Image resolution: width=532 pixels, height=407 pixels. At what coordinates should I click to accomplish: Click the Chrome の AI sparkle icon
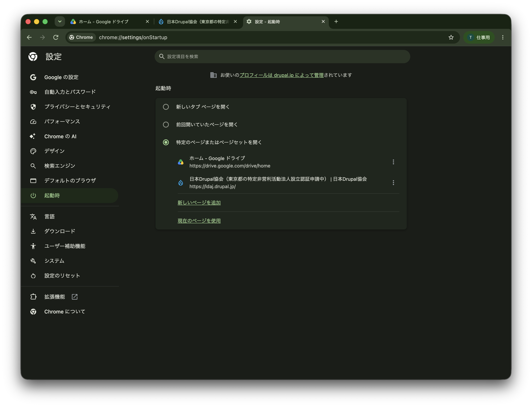[33, 136]
